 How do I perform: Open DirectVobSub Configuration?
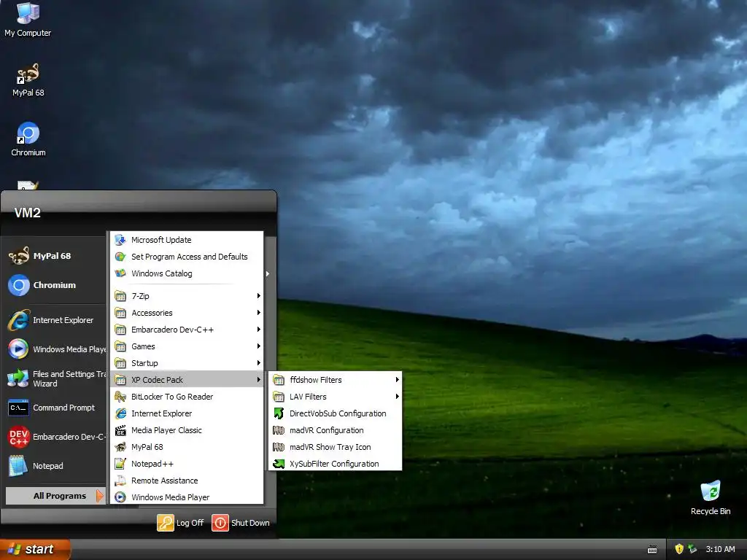[335, 413]
